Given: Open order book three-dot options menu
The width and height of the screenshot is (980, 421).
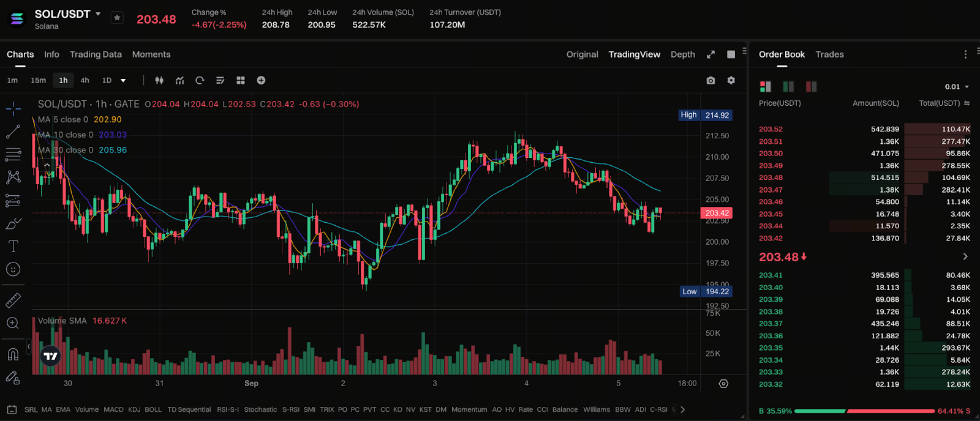Looking at the screenshot, I should pyautogui.click(x=965, y=54).
